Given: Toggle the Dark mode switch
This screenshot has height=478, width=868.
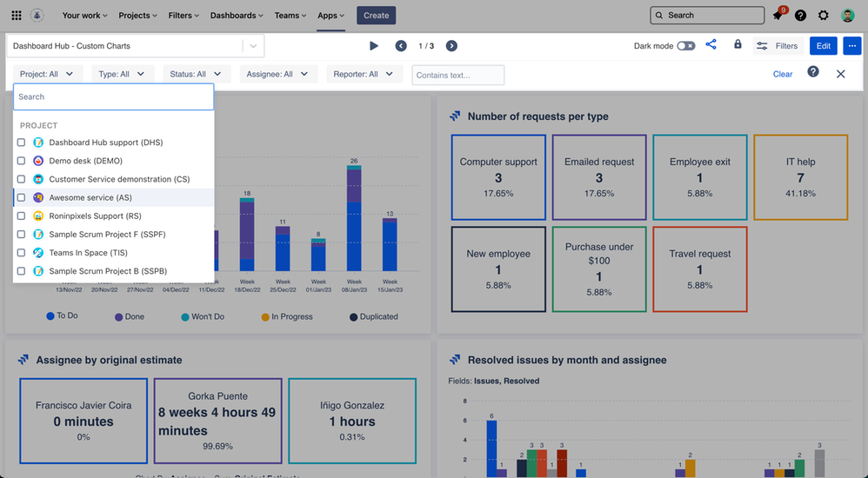Looking at the screenshot, I should point(686,46).
